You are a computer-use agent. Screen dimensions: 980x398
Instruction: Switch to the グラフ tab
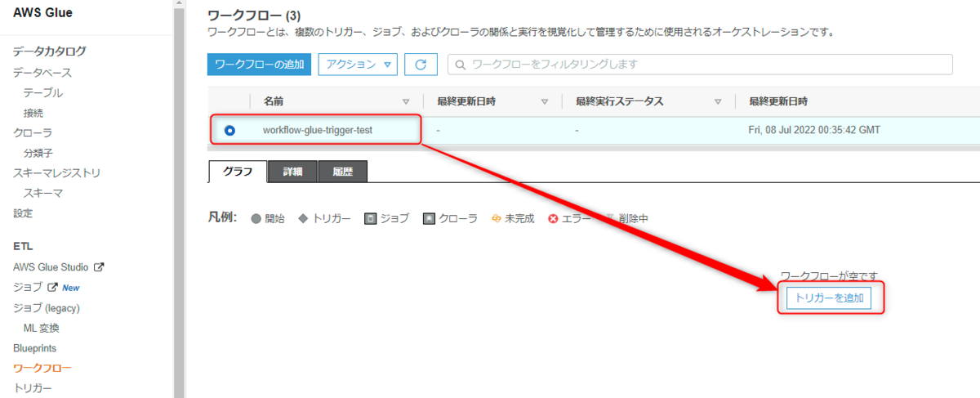click(x=238, y=172)
